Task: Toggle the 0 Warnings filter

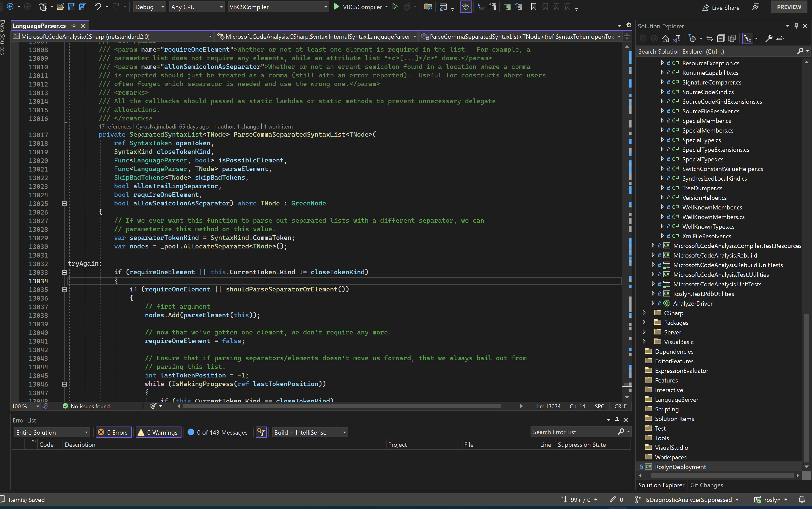Action: point(158,432)
